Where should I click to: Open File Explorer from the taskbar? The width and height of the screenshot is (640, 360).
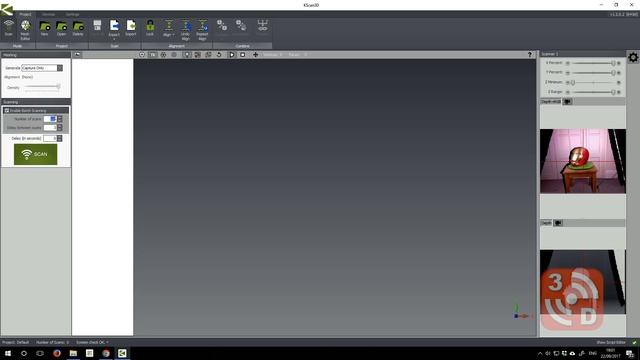(x=73, y=353)
